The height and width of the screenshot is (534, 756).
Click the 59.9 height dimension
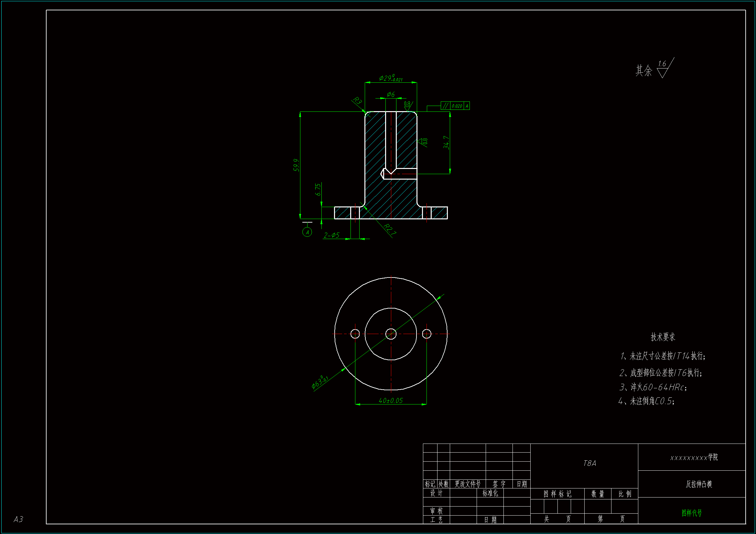tap(296, 165)
